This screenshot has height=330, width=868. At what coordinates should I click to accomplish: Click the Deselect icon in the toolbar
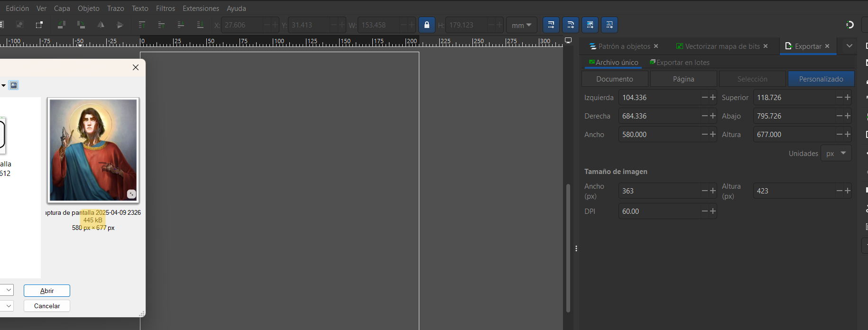19,25
